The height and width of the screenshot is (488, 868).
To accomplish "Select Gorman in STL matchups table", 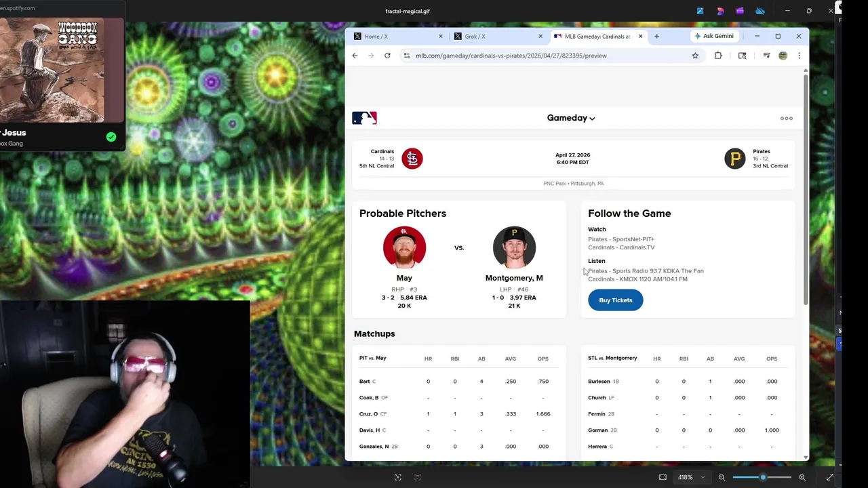I will (597, 430).
